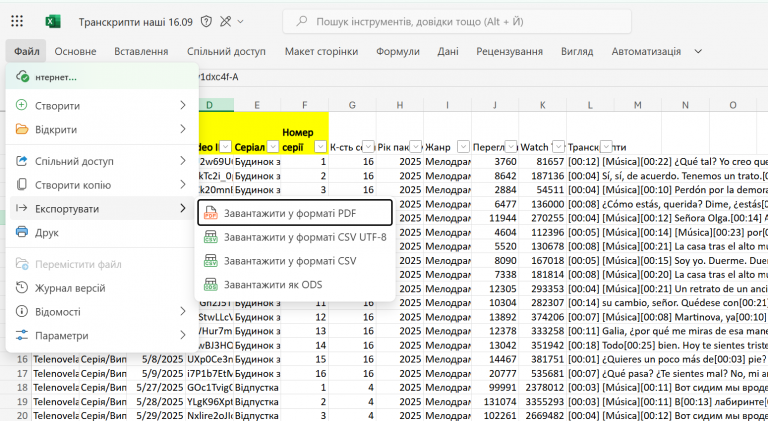
Task: Open filter dropdown on Транскрипти column
Action: click(606, 146)
